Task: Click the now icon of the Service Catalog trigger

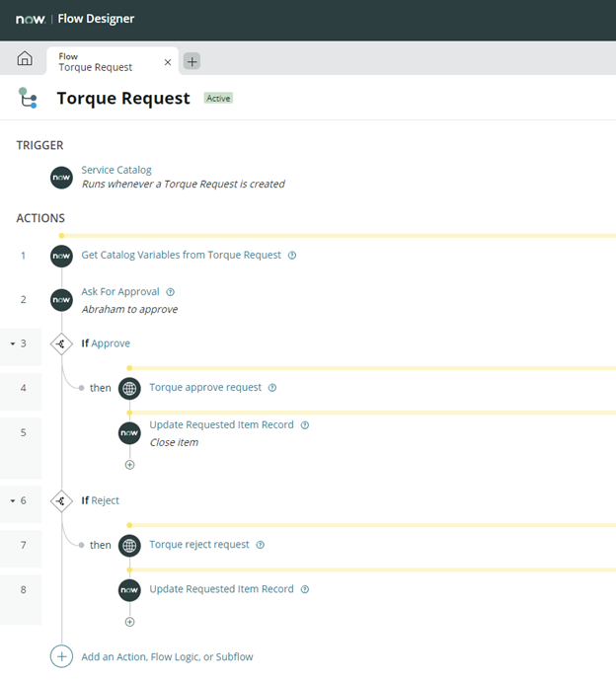Action: (61, 178)
